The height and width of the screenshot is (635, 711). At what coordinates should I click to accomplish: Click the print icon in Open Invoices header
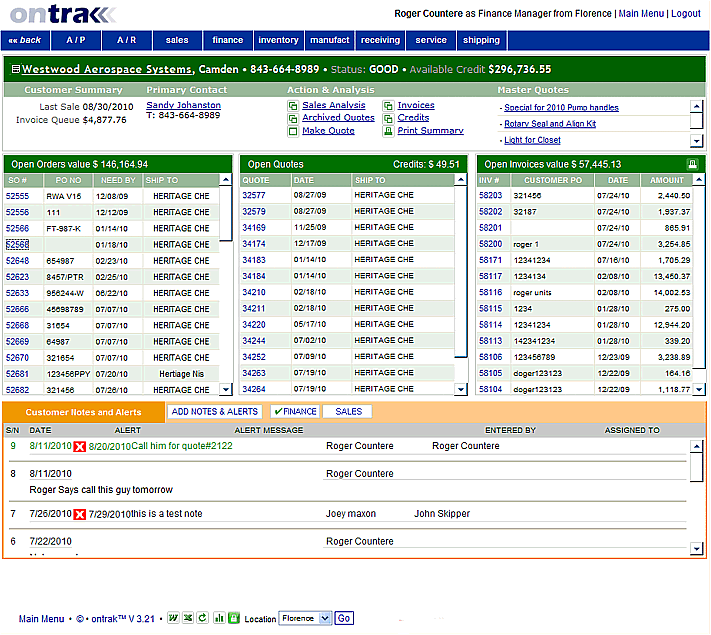pos(692,164)
